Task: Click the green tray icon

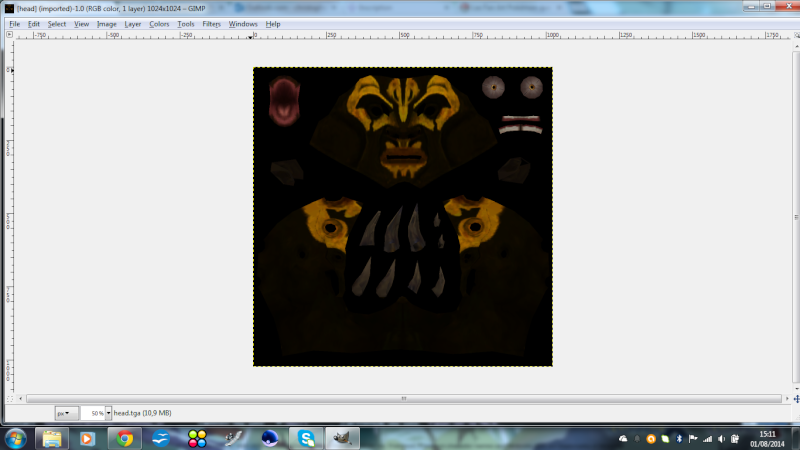Action: click(665, 439)
